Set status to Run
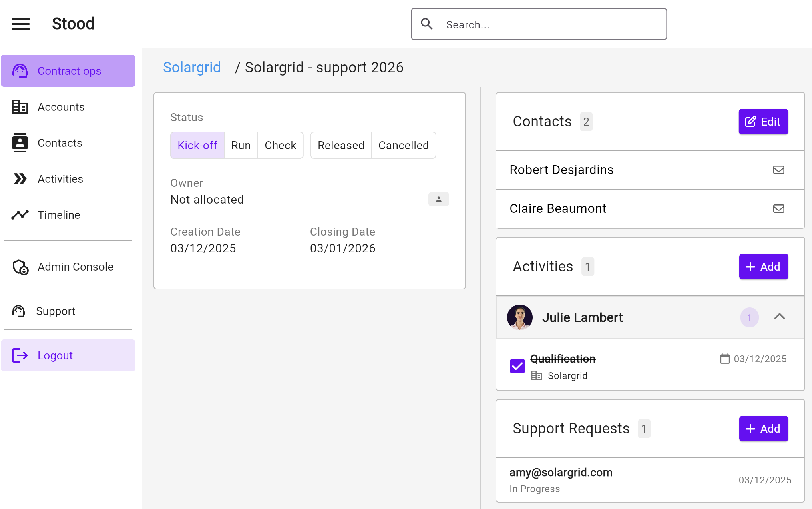The width and height of the screenshot is (812, 509). coord(241,145)
